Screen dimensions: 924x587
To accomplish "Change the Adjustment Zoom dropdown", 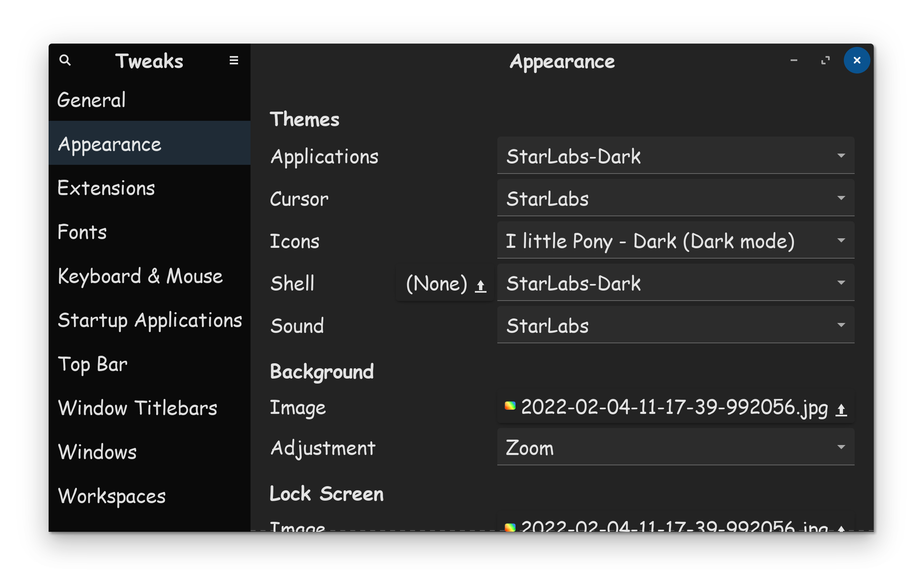I will point(676,447).
